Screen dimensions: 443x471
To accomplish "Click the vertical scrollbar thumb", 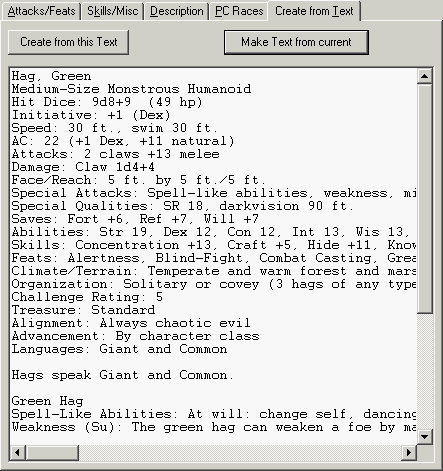I will [424, 198].
